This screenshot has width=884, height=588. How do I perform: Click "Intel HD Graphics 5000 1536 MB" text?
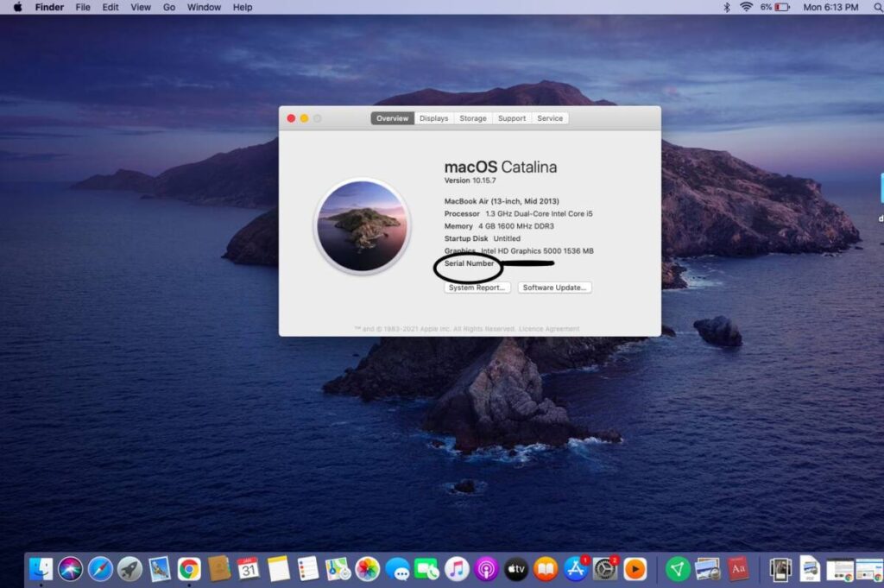click(537, 251)
